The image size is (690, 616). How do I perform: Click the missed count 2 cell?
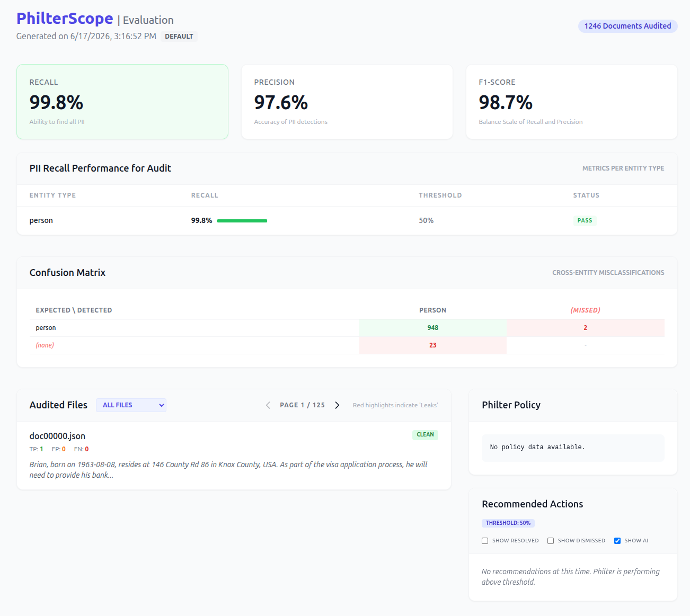(586, 328)
